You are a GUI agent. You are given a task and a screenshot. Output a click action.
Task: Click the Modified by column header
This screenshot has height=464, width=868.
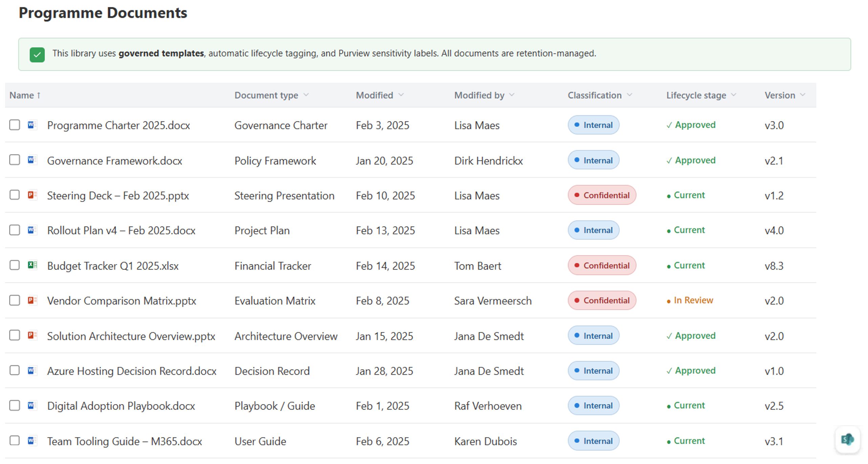479,95
